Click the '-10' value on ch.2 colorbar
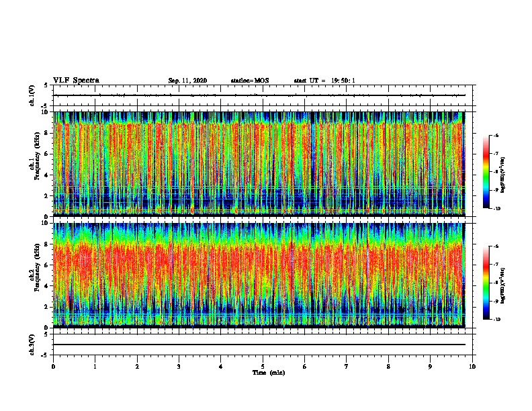 (x=496, y=320)
